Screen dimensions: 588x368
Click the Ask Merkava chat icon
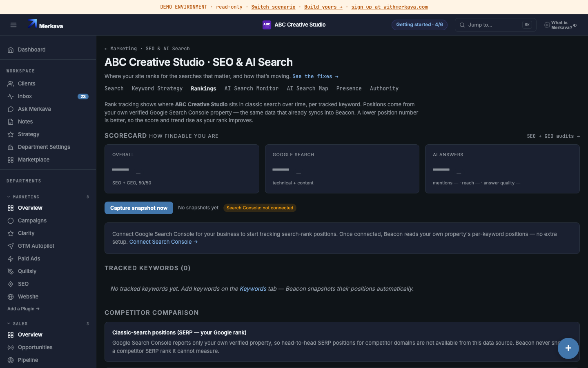(x=11, y=109)
